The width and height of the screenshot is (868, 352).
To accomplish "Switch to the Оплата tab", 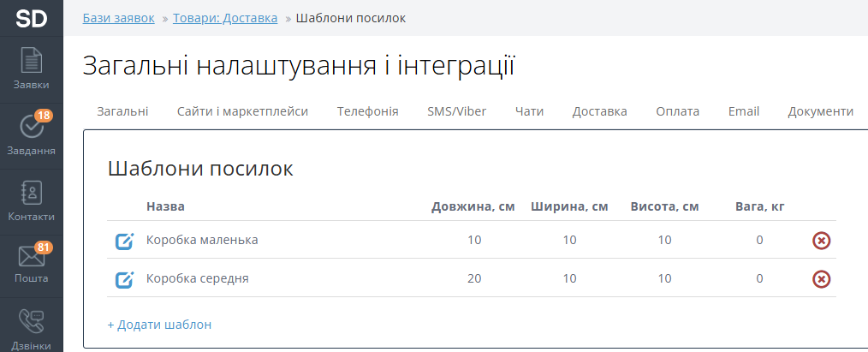I will pyautogui.click(x=677, y=111).
